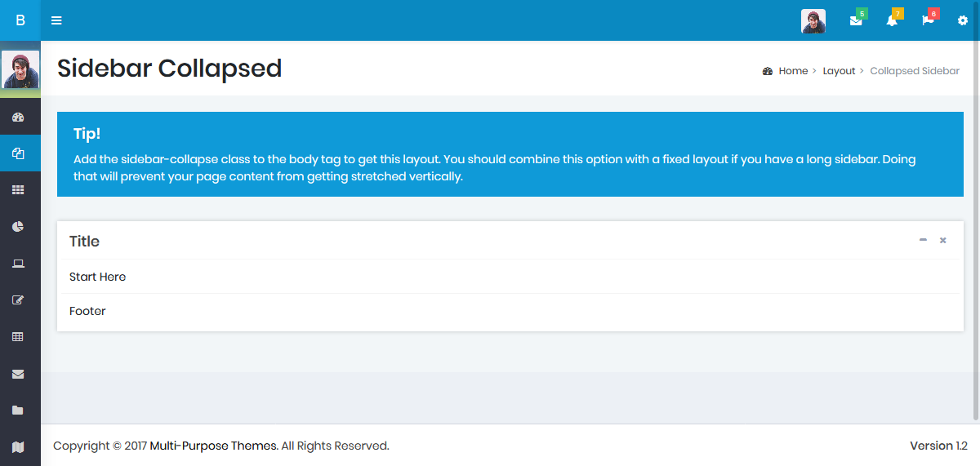Toggle the sidebar with the hamburger icon

[x=56, y=20]
